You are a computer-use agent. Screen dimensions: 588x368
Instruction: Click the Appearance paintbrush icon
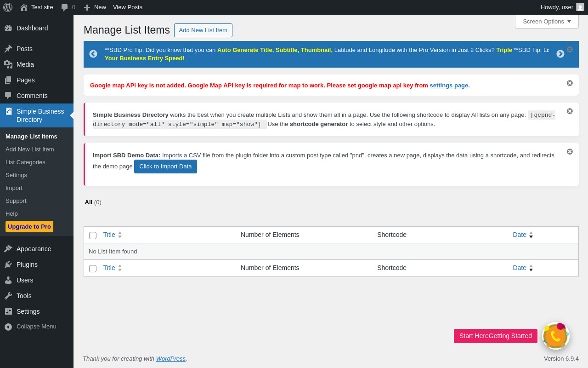click(x=8, y=249)
